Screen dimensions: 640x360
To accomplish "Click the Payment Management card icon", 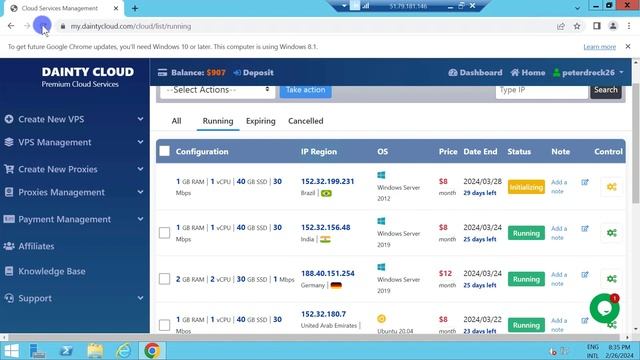I will [9, 219].
